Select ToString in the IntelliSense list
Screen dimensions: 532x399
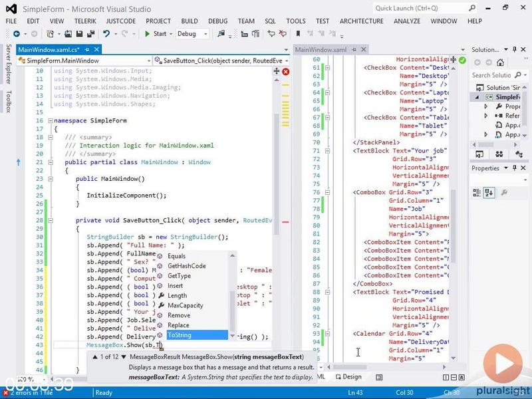coord(198,335)
